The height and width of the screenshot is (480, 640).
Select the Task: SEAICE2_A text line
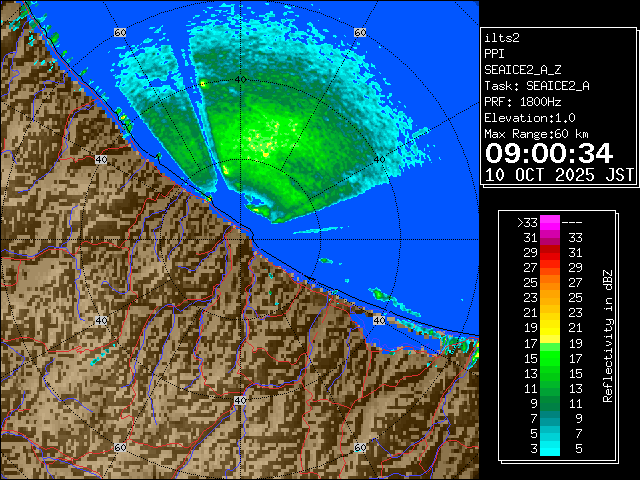[536, 86]
